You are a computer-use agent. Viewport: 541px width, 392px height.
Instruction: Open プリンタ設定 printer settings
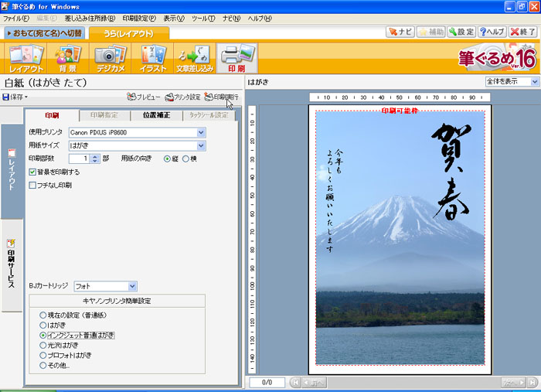183,97
